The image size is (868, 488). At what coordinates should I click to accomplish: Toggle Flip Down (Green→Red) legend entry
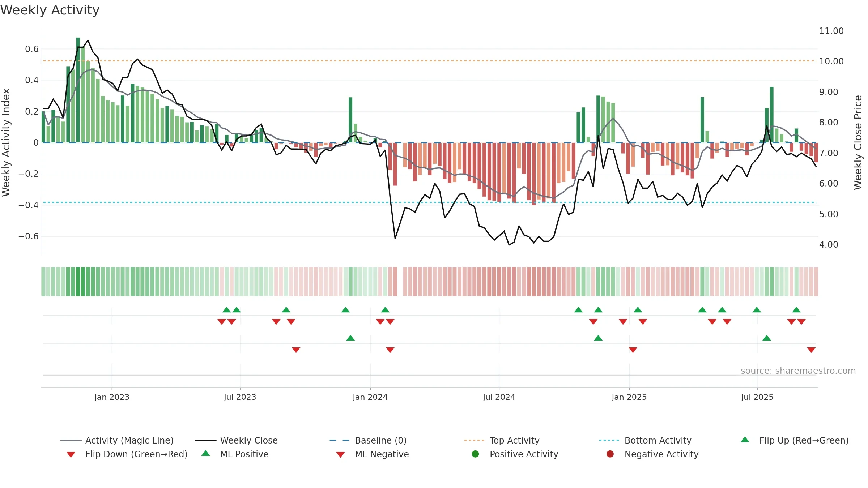coord(127,454)
